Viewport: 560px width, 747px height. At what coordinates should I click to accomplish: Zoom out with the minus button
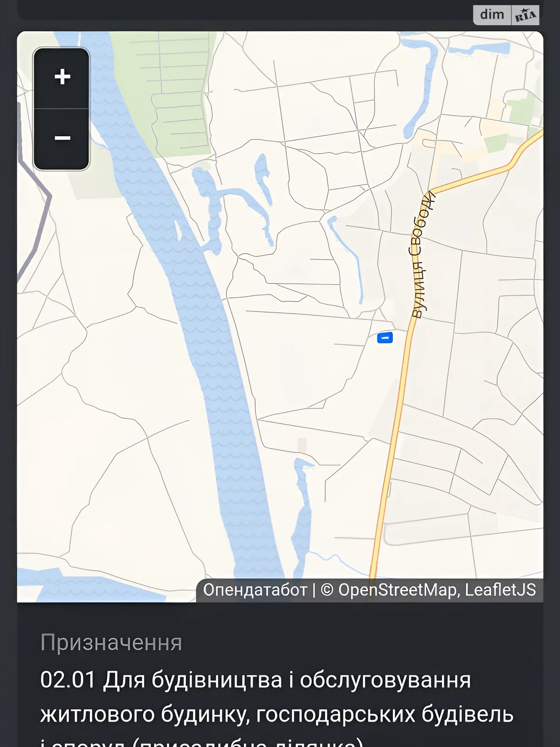[x=62, y=139]
